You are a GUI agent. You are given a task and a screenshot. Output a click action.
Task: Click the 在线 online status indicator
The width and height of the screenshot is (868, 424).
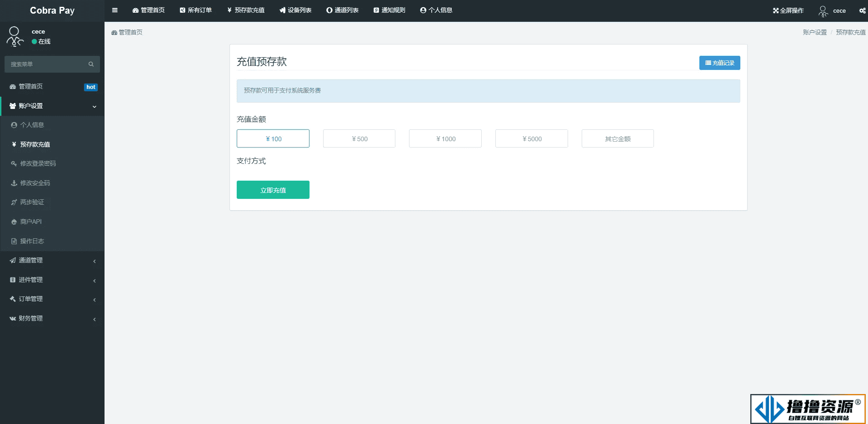41,42
